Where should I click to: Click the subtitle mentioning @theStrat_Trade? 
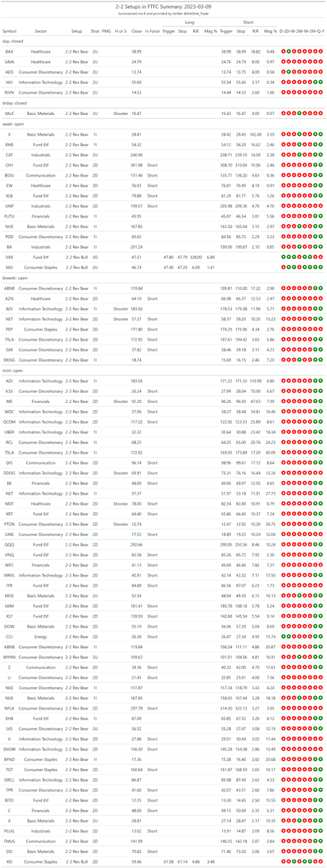(163, 14)
